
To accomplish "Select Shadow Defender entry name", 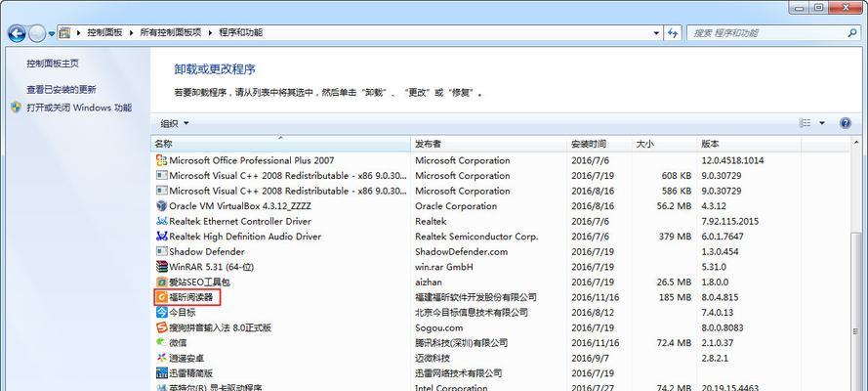I will [x=207, y=251].
